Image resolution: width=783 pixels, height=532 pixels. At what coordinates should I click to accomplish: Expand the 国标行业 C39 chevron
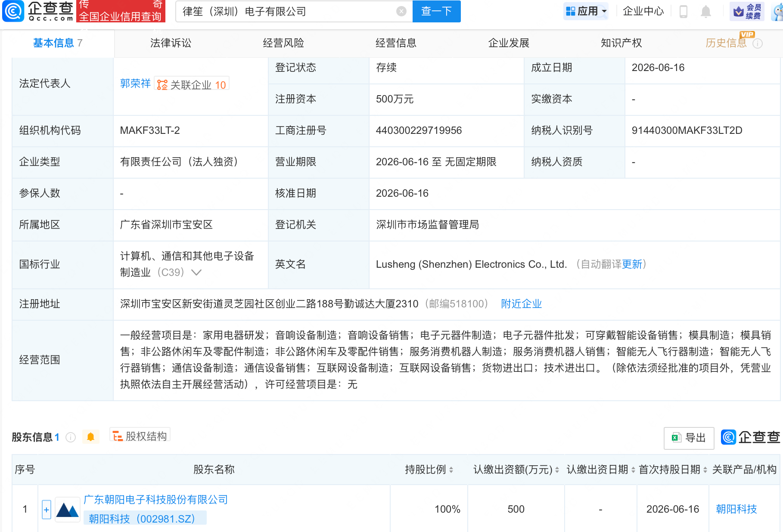click(196, 272)
